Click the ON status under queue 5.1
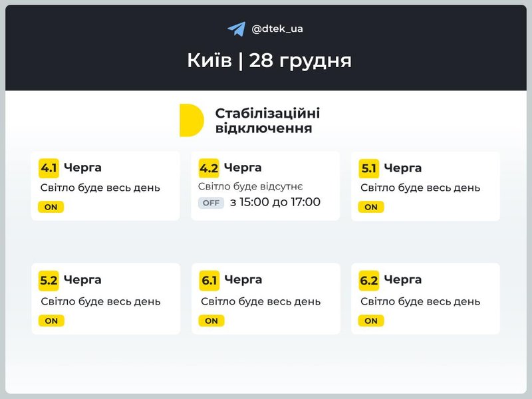Image resolution: width=532 pixels, height=399 pixels. click(370, 207)
